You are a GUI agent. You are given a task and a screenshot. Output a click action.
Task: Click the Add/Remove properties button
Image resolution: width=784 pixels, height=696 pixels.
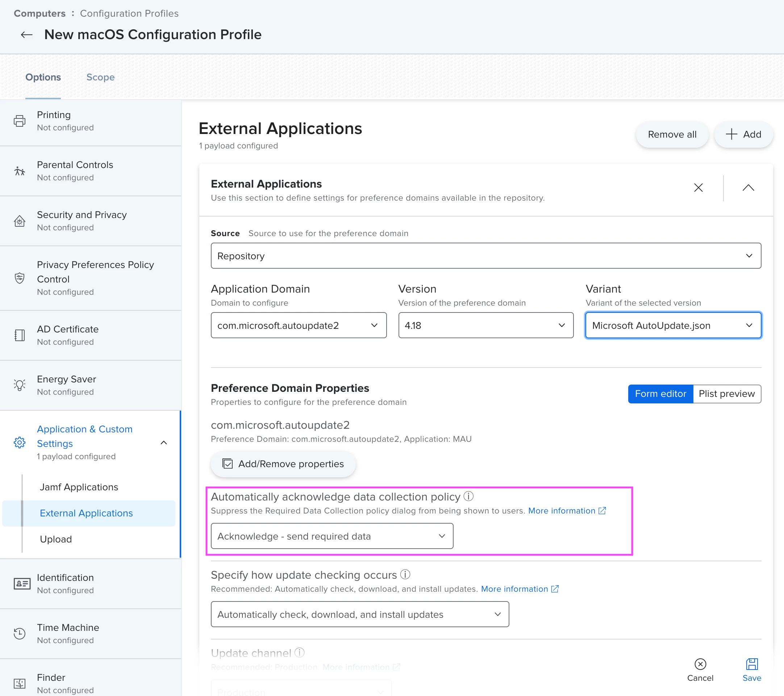283,464
